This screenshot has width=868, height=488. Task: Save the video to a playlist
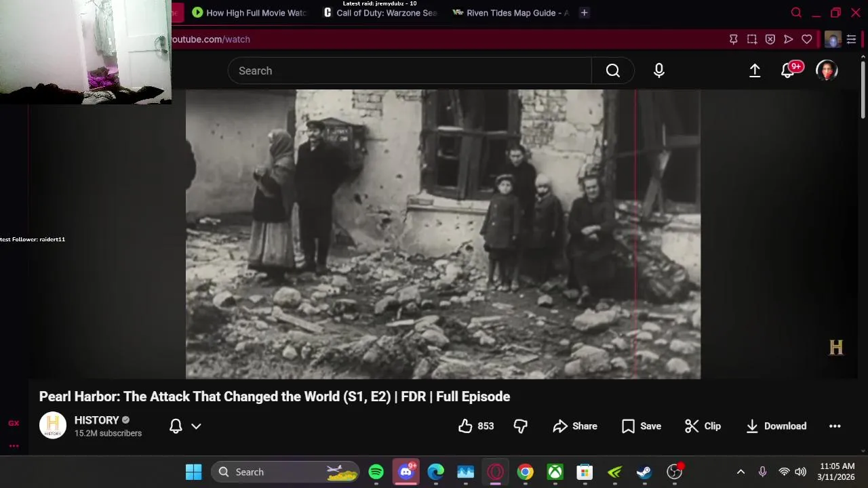pos(642,426)
